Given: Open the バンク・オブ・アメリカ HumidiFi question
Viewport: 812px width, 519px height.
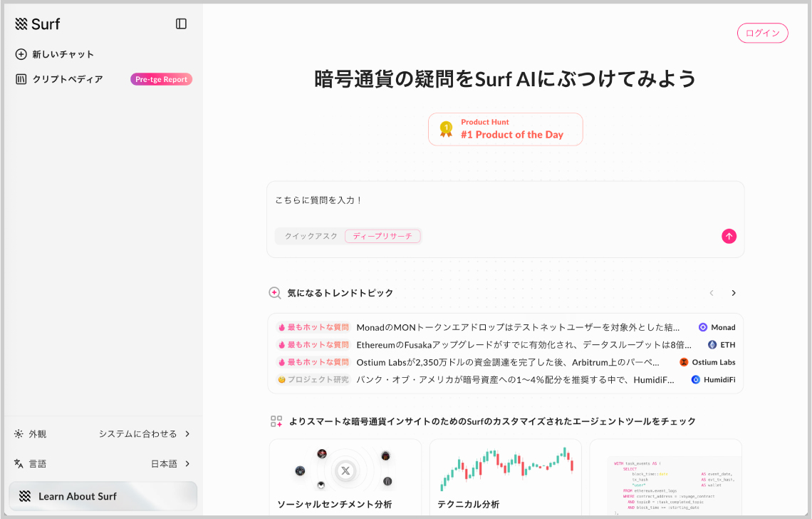Looking at the screenshot, I should click(x=515, y=379).
